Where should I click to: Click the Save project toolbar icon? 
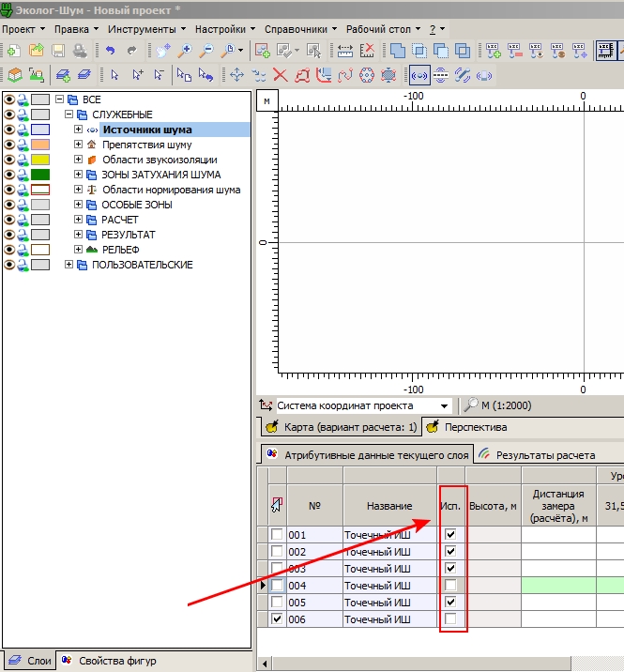click(x=58, y=51)
